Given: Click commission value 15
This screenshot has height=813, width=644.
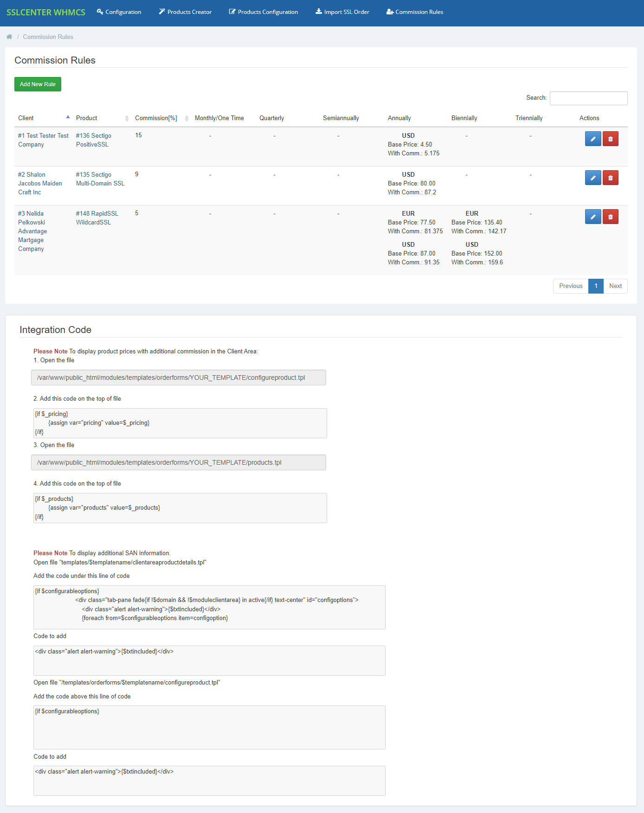Looking at the screenshot, I should [x=138, y=135].
